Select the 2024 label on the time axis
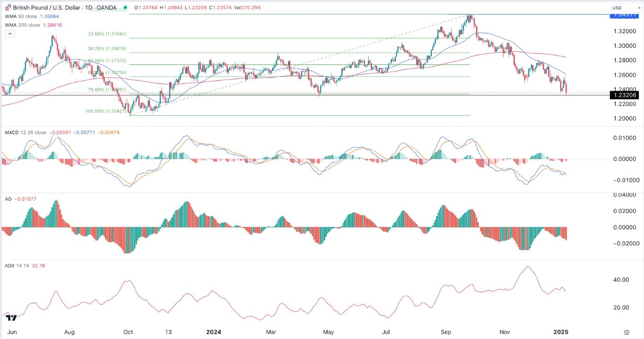Image resolution: width=644 pixels, height=339 pixels. click(214, 332)
